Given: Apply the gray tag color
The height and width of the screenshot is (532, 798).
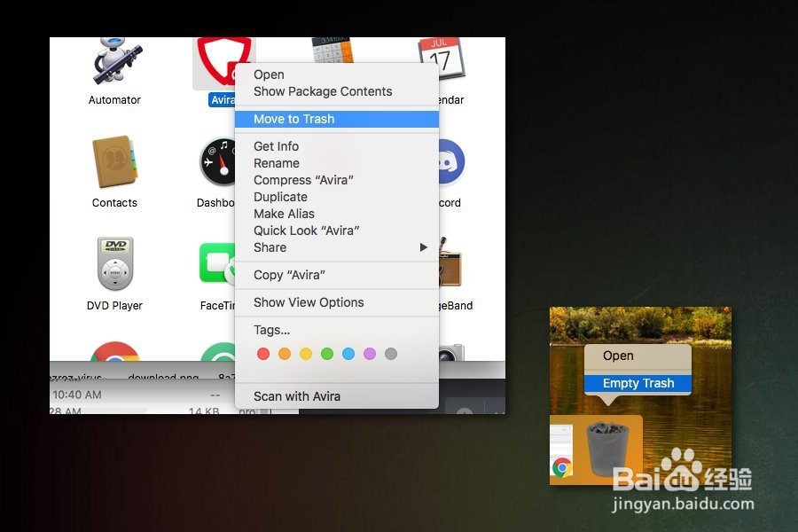Looking at the screenshot, I should (391, 354).
